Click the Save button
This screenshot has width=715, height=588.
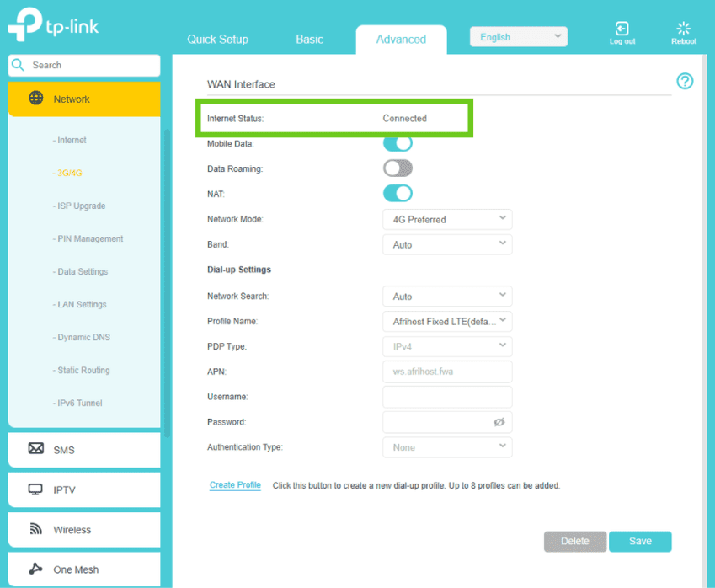coord(640,541)
